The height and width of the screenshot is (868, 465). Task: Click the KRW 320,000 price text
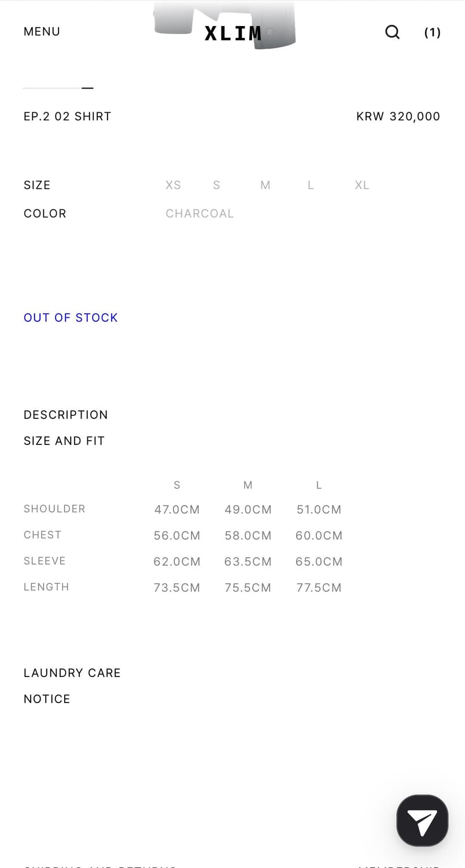coord(398,116)
